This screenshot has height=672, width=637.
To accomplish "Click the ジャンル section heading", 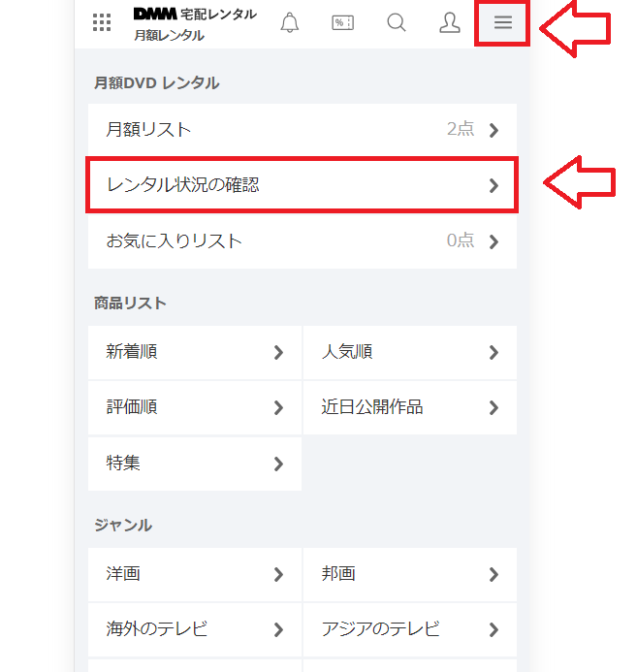I will pos(123,525).
